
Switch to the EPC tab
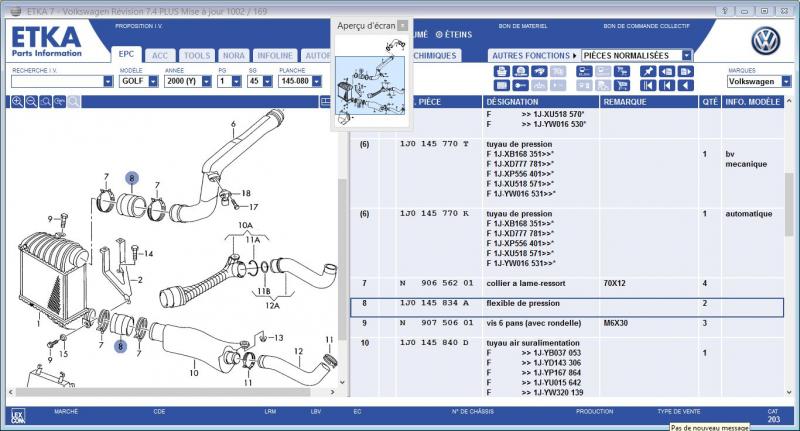point(126,55)
